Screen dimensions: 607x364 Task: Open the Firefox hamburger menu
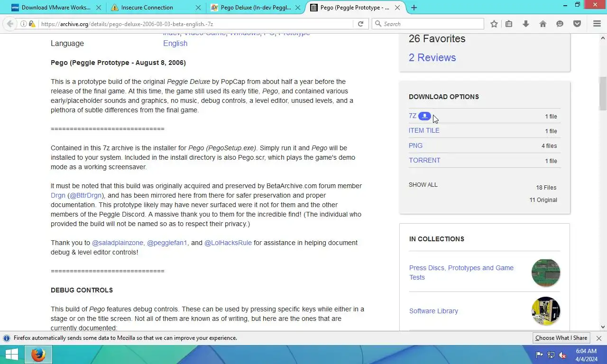point(597,24)
